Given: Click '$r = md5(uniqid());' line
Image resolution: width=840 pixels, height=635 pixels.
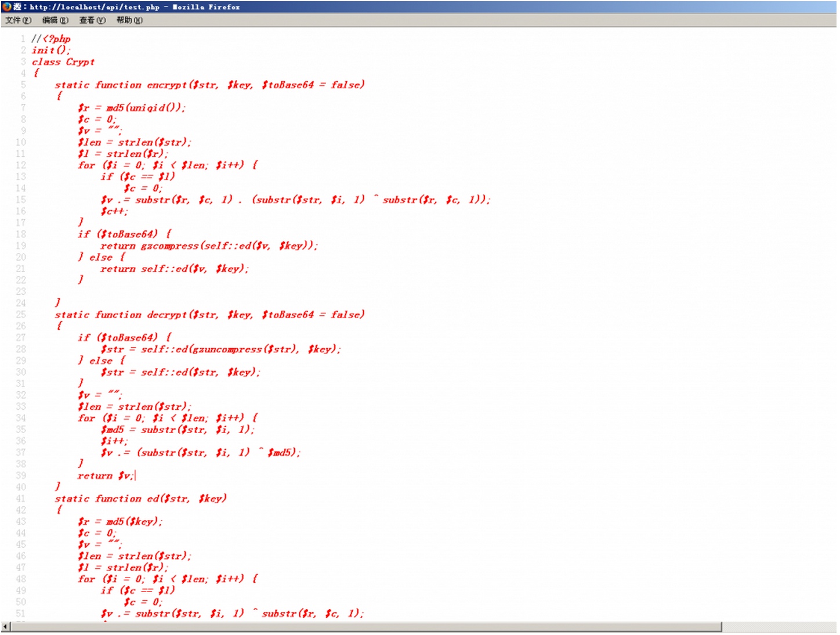Looking at the screenshot, I should 132,108.
